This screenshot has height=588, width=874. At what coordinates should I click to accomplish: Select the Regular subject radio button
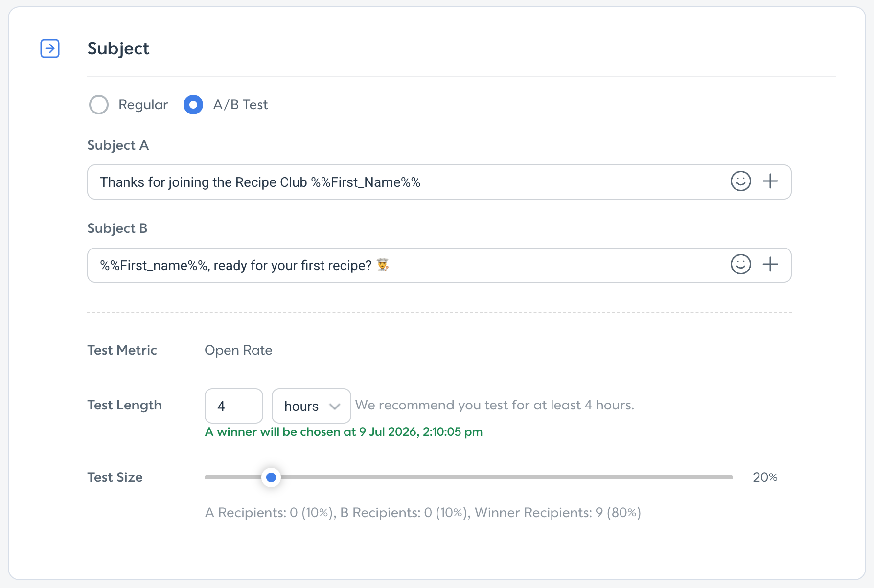[x=99, y=105]
